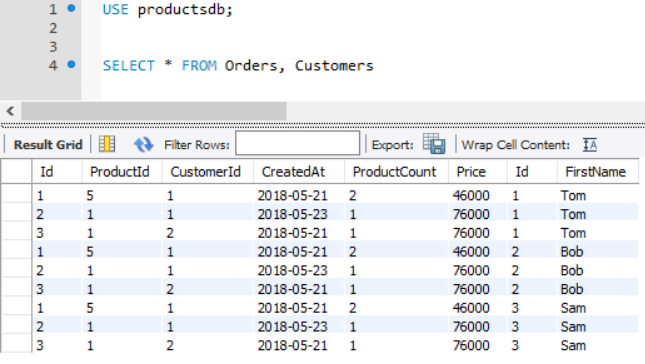
Task: Export results to file icon
Action: [x=434, y=144]
